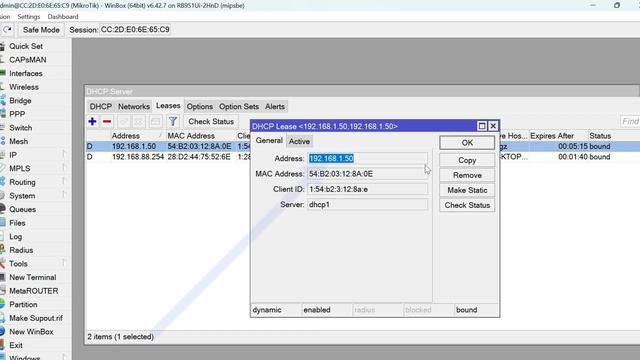
Task: Open New WinBox from sidebar
Action: 31,332
